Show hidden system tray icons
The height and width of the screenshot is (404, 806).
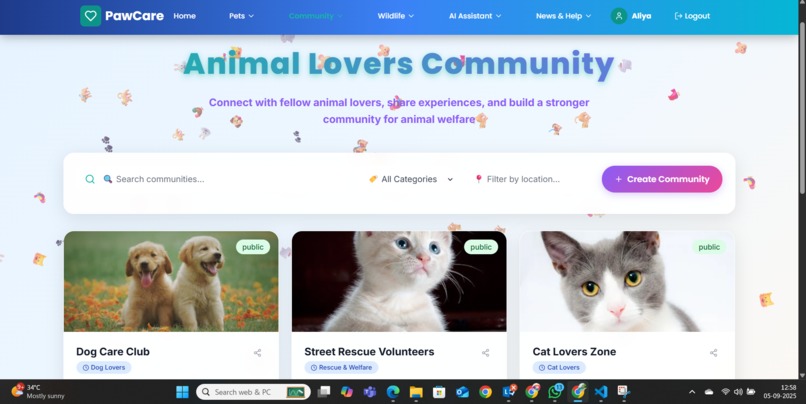coord(692,392)
